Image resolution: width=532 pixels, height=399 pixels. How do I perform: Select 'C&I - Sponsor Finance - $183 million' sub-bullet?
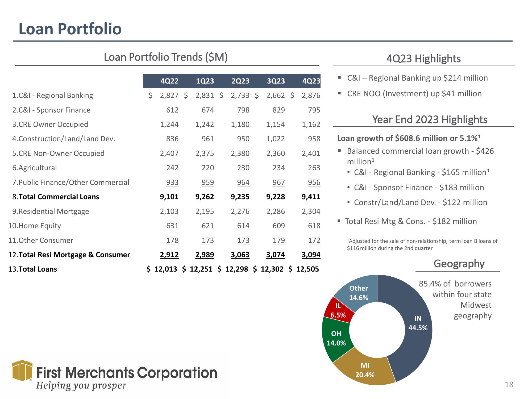pyautogui.click(x=419, y=188)
